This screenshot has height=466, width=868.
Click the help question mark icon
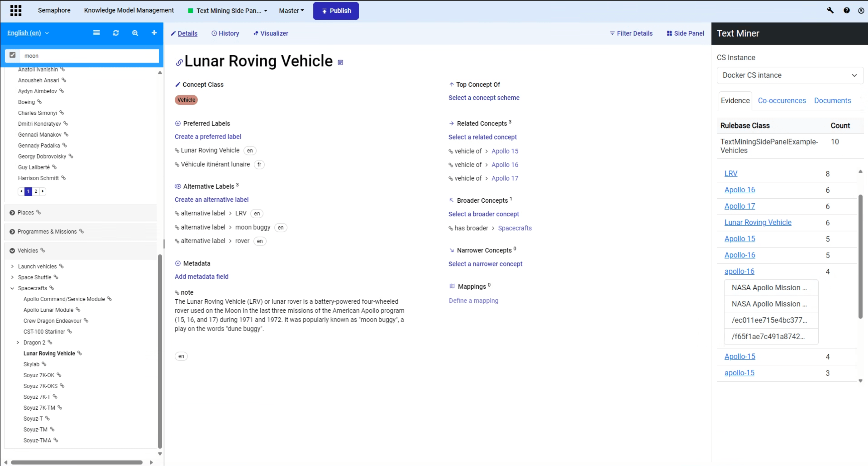tap(846, 10)
